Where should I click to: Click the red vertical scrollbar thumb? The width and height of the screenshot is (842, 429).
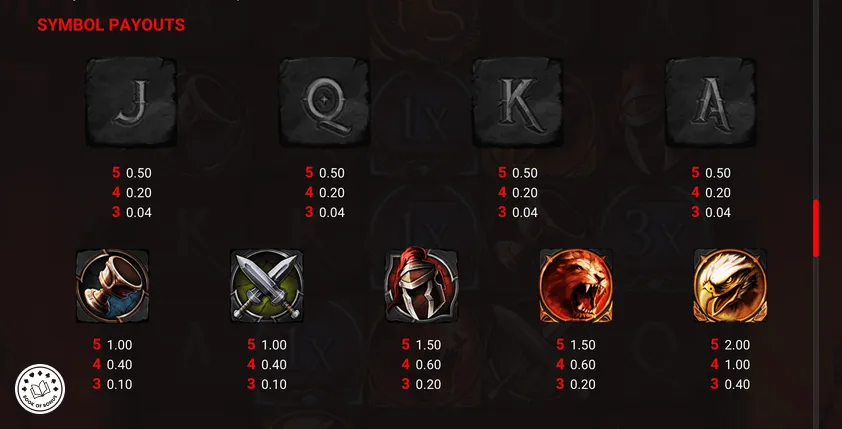(816, 228)
